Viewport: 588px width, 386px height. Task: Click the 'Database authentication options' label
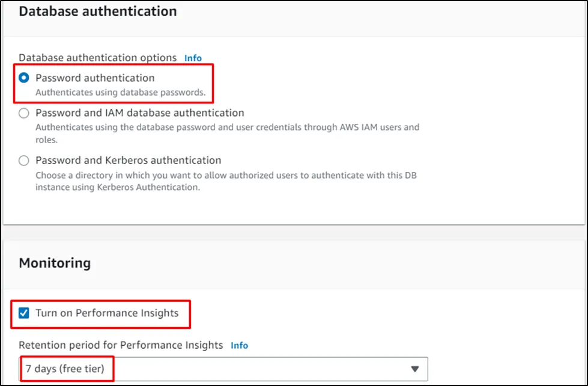tap(97, 58)
